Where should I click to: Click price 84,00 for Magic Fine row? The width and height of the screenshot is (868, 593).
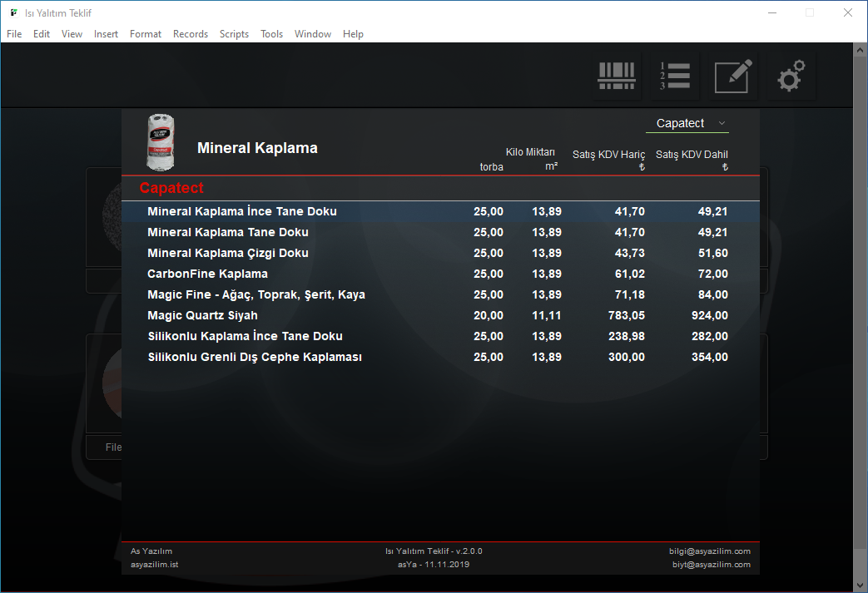[x=713, y=295]
